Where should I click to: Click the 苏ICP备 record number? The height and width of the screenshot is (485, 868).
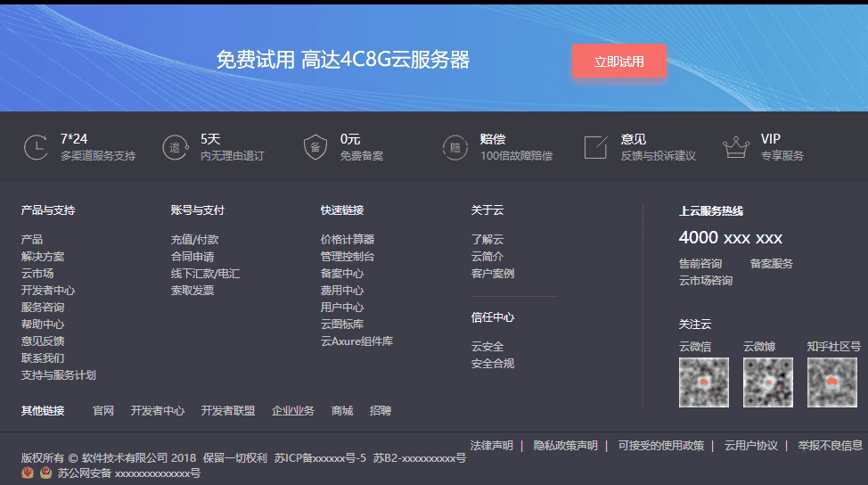[x=320, y=458]
